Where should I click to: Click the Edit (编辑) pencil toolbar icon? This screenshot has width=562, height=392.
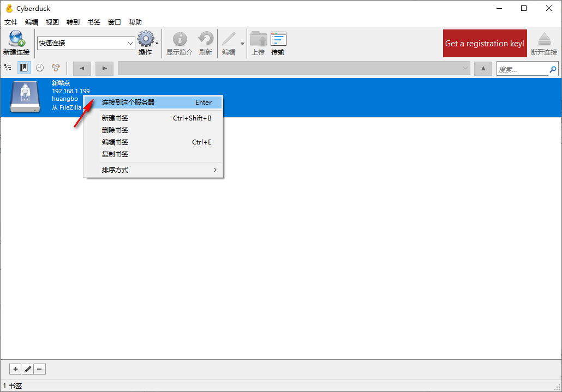click(229, 39)
